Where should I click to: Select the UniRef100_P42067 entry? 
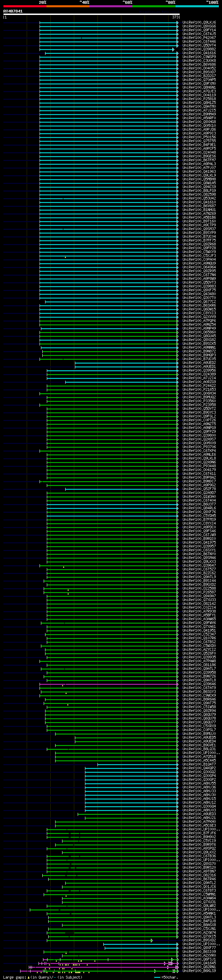199,38
